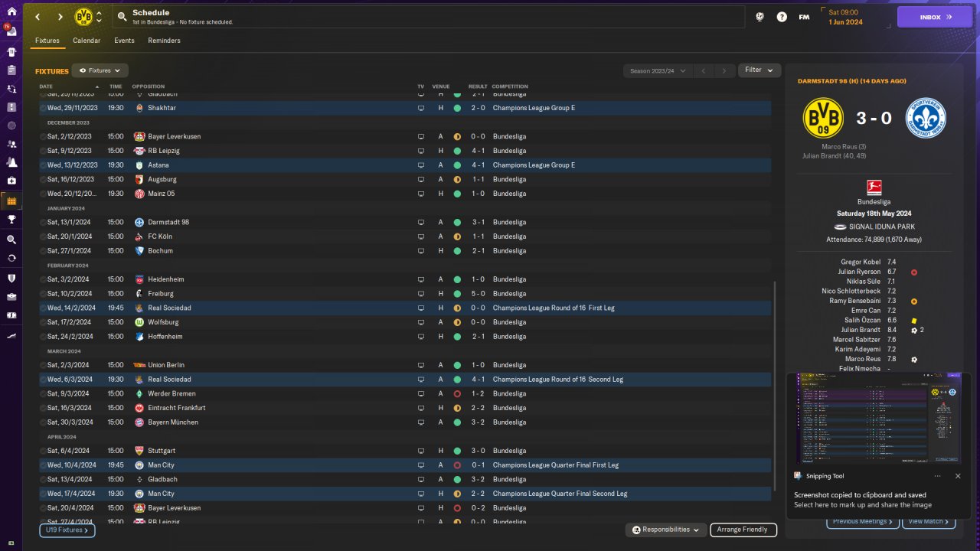Image resolution: width=980 pixels, height=551 pixels.
Task: Click the Julian Brandt name in lineup
Action: click(859, 330)
